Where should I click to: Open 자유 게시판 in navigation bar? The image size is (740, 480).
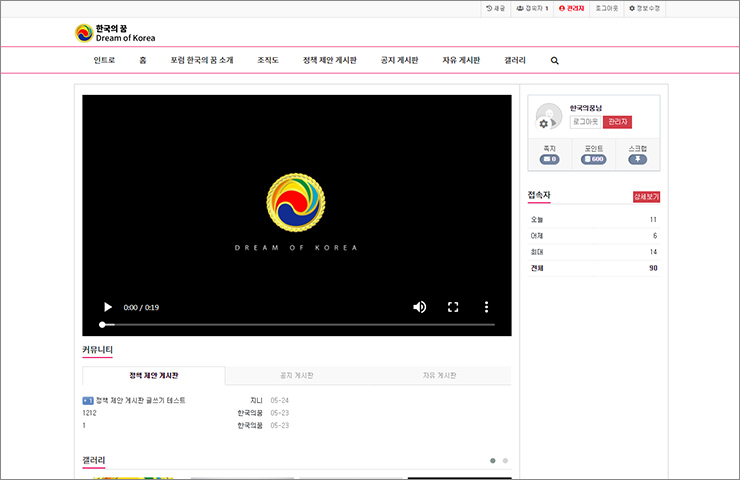coord(461,60)
